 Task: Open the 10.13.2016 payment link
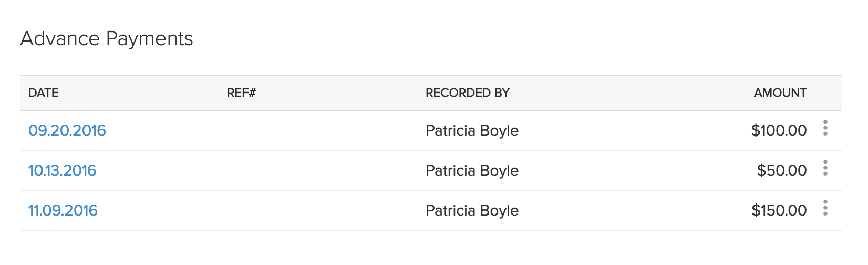(63, 170)
